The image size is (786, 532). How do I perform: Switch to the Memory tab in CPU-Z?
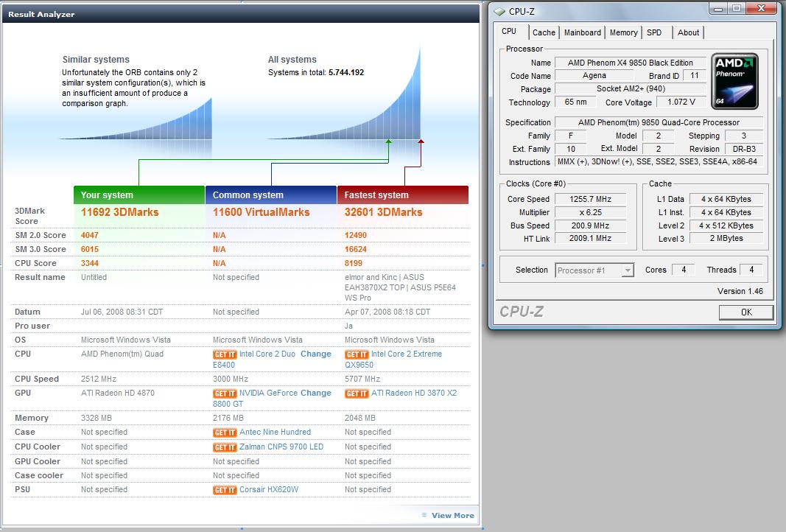[x=624, y=32]
